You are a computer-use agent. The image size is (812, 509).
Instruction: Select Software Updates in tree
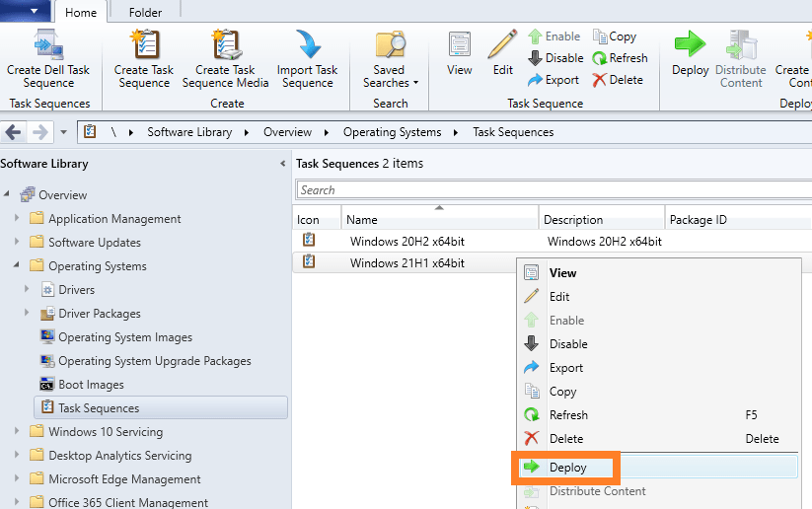pyautogui.click(x=95, y=243)
